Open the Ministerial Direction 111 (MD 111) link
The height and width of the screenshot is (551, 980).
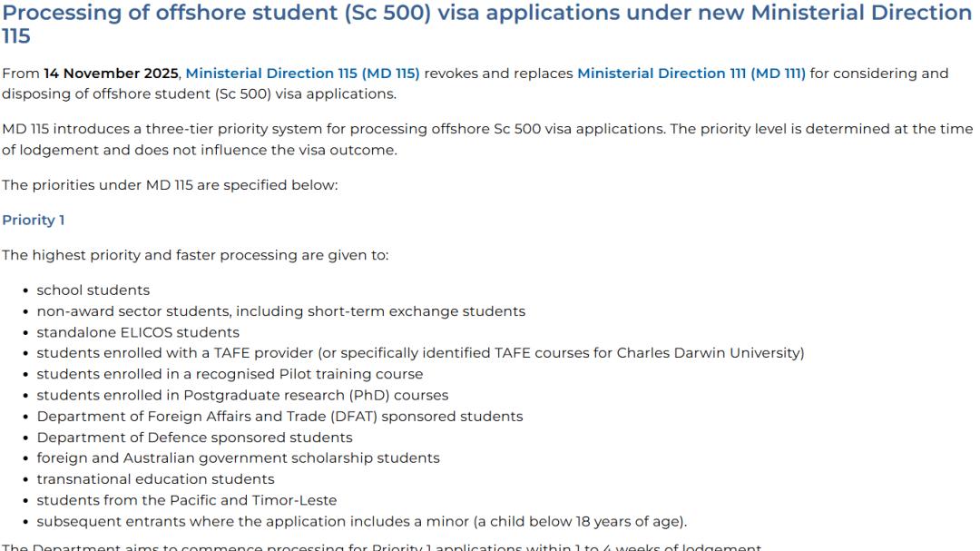coord(691,74)
